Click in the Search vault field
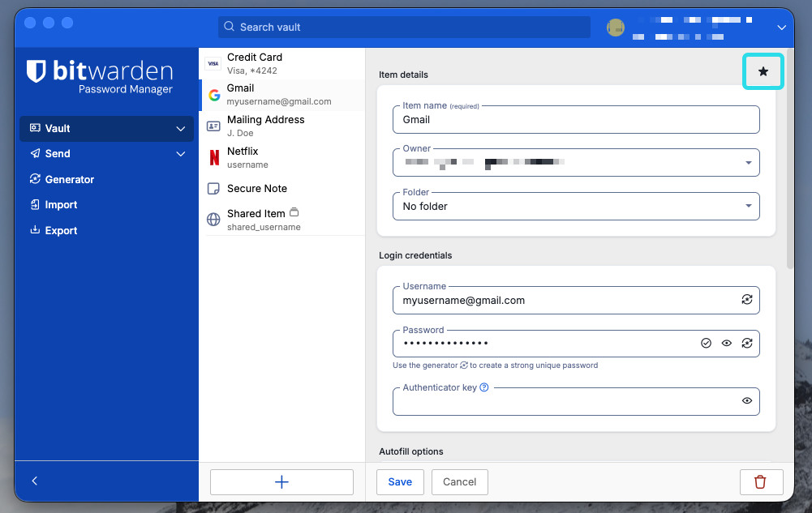 pyautogui.click(x=406, y=28)
